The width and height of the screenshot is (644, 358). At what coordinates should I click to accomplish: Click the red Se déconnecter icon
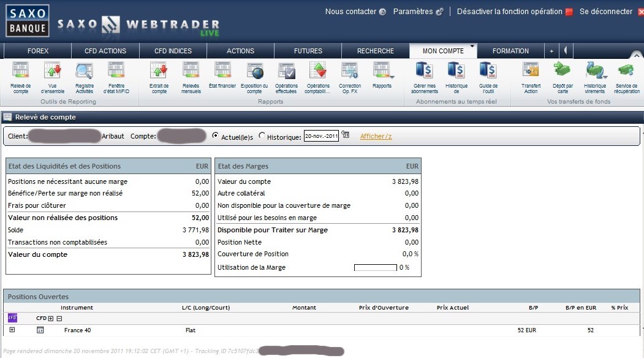[640, 12]
